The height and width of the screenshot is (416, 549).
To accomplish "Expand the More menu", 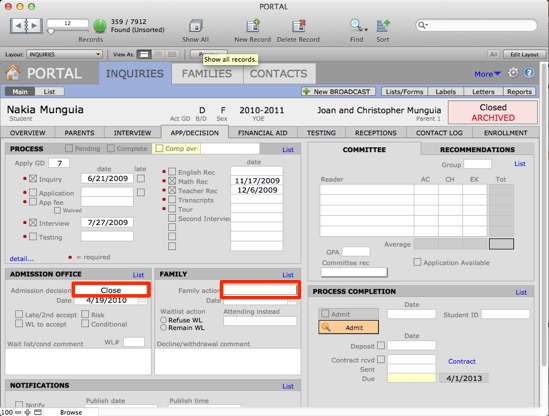I will (487, 74).
